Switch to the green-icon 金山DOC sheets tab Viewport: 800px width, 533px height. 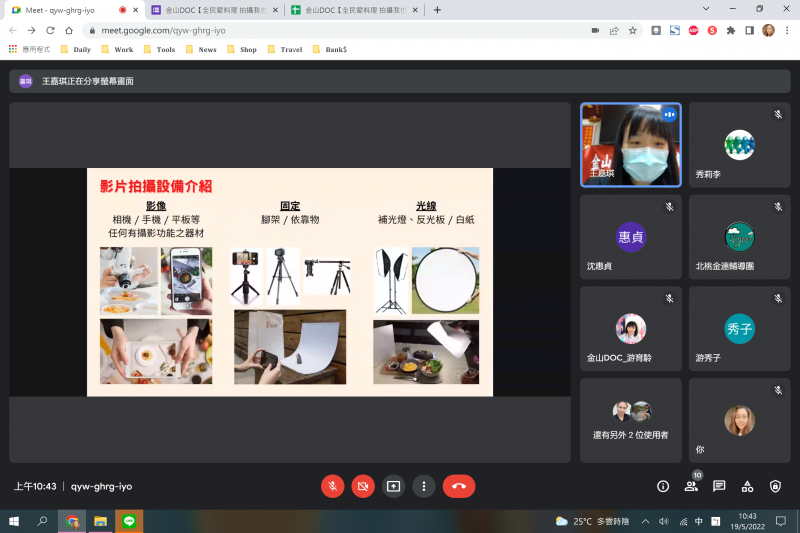point(354,10)
